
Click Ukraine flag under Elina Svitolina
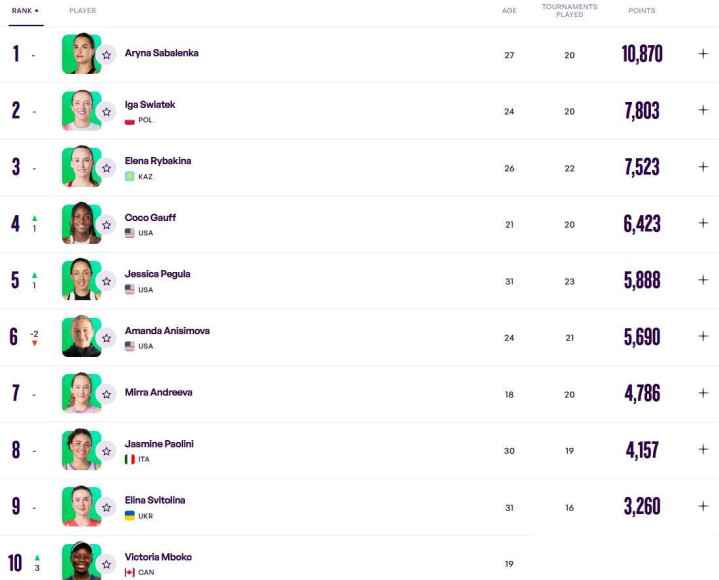130,516
